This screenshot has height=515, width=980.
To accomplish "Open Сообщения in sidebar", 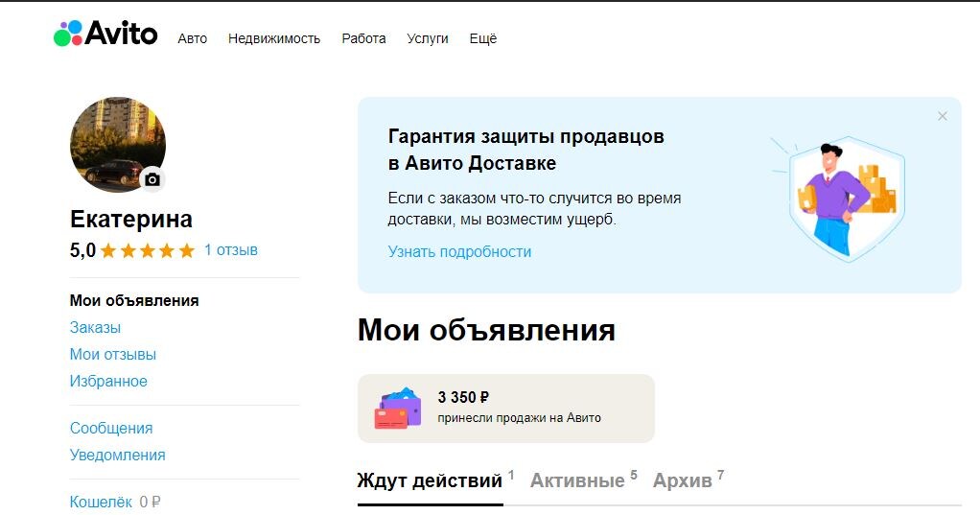I will [110, 428].
